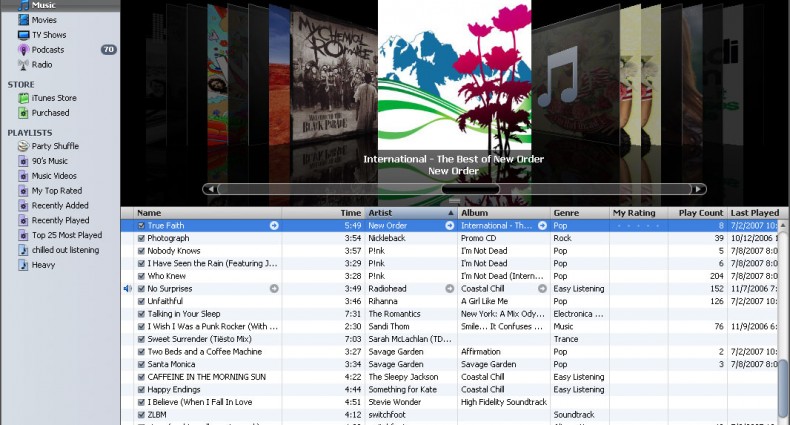Toggle the checkbox for Santa Monica
The image size is (790, 425).
[x=141, y=364]
